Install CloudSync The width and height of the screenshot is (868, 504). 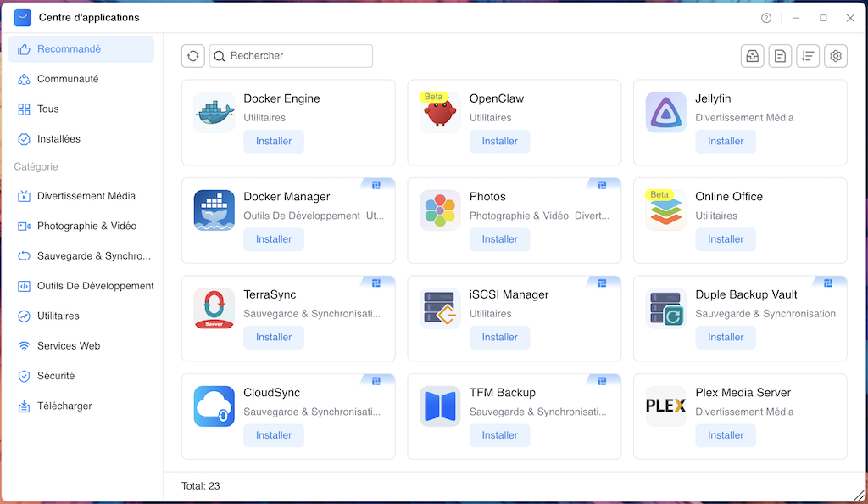click(x=274, y=435)
